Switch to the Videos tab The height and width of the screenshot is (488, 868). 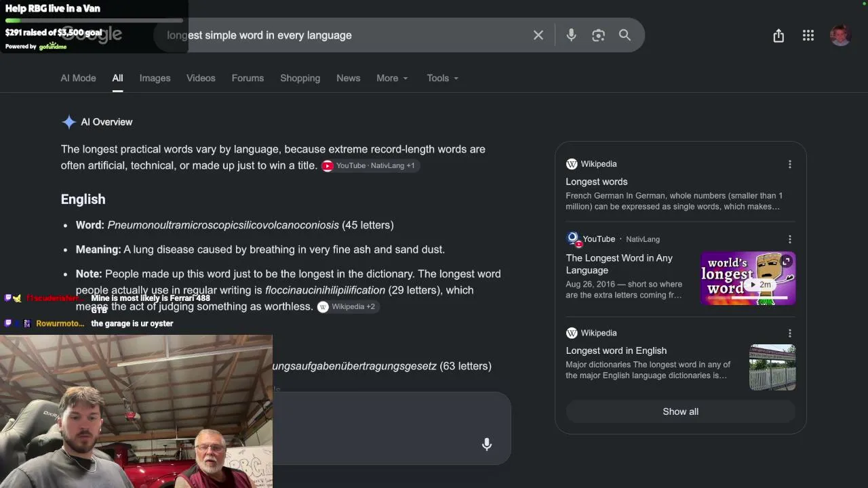point(201,78)
